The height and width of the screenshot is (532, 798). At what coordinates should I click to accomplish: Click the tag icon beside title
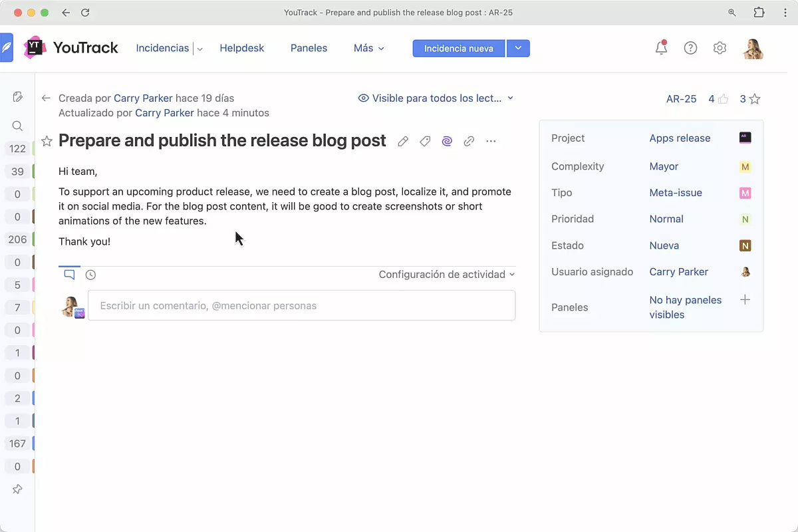point(425,141)
